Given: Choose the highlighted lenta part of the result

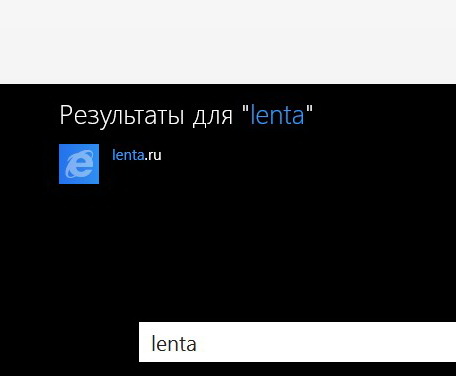Looking at the screenshot, I should (128, 155).
